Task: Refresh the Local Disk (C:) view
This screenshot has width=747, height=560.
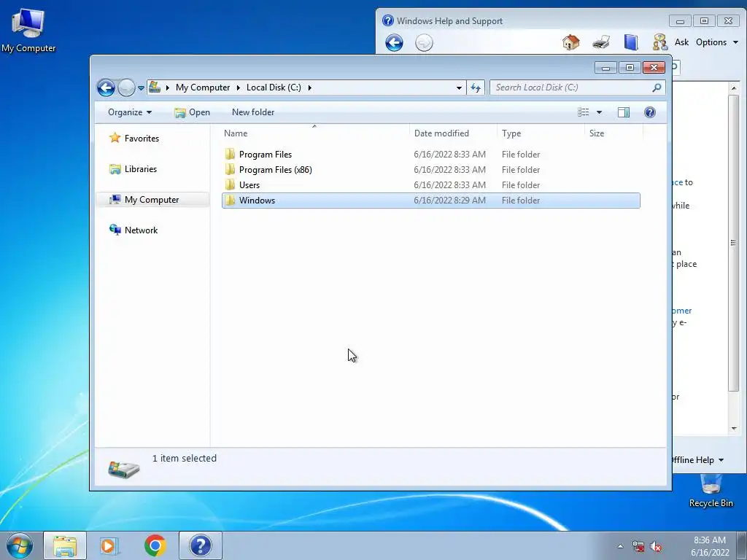Action: (x=476, y=87)
